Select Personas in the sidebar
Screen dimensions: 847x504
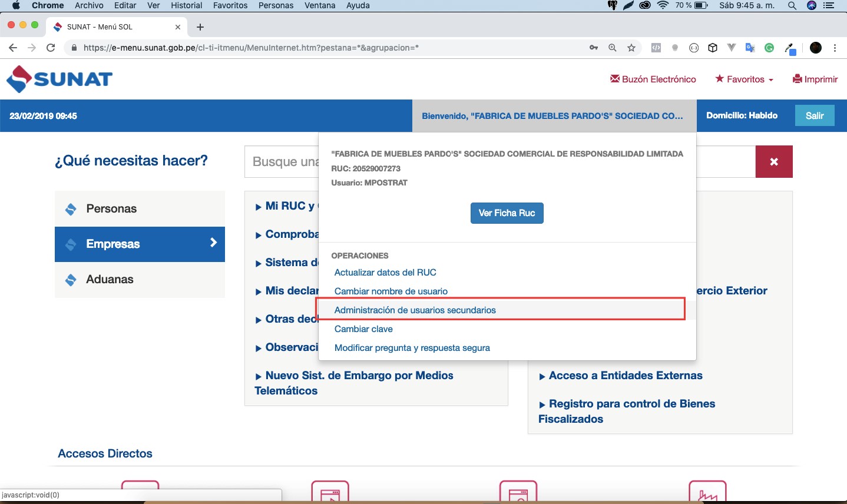(x=140, y=208)
